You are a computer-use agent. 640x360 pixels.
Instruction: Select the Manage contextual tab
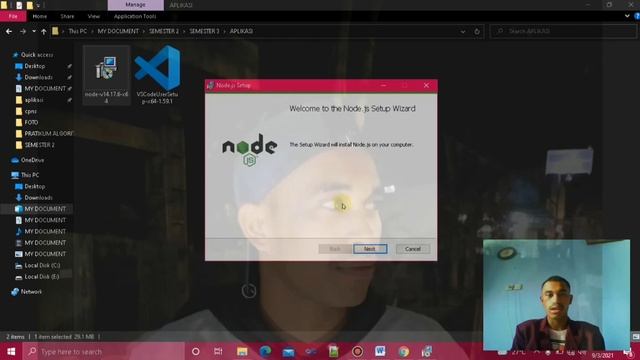(136, 5)
